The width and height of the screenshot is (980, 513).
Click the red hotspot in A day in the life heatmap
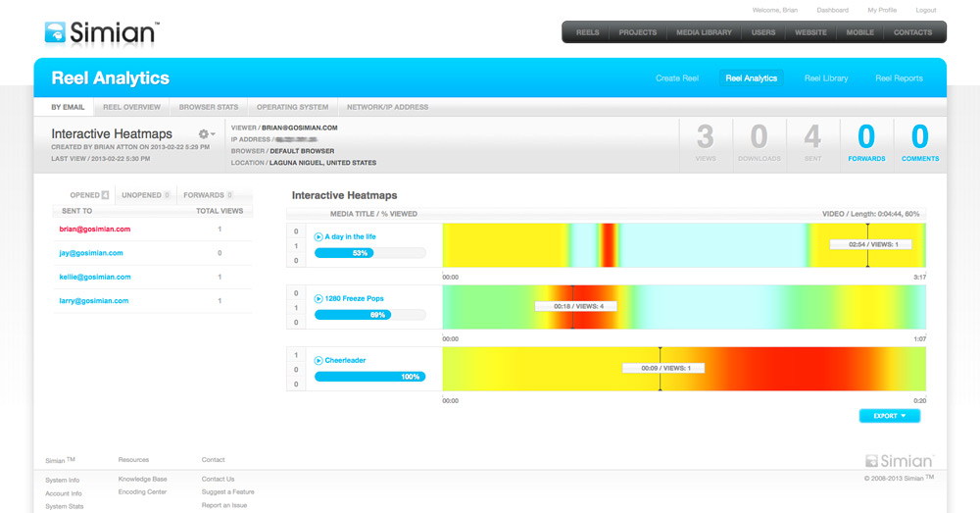pos(609,245)
